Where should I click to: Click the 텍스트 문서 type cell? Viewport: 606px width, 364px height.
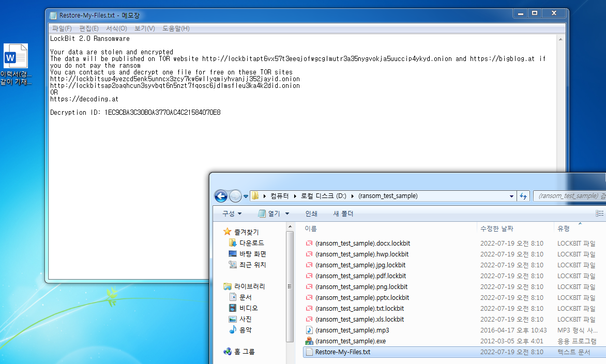click(x=573, y=352)
